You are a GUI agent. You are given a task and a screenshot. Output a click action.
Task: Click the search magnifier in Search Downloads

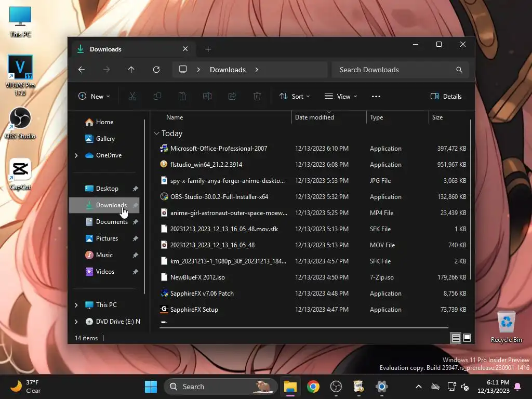(459, 70)
